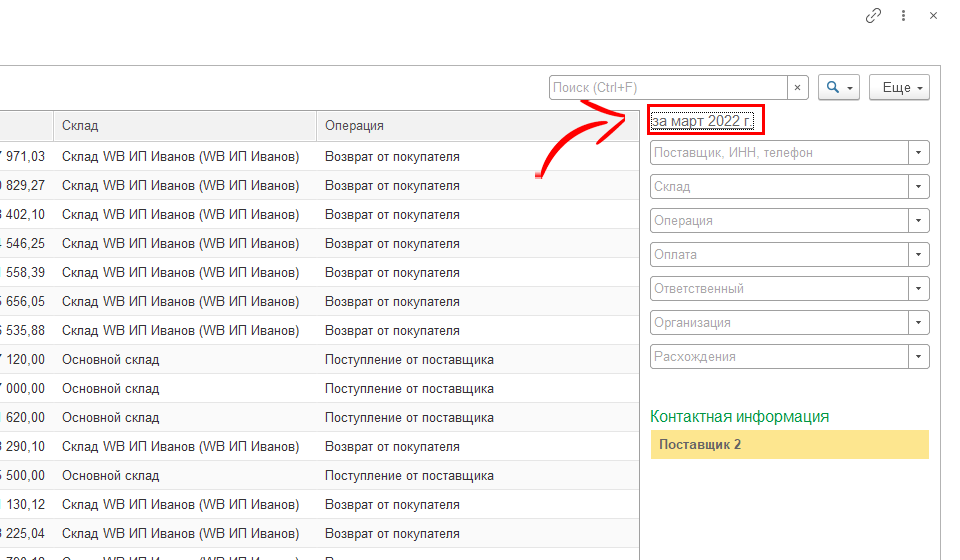Click the Контактная информация heading
Screen dimensions: 960x560
coord(739,416)
